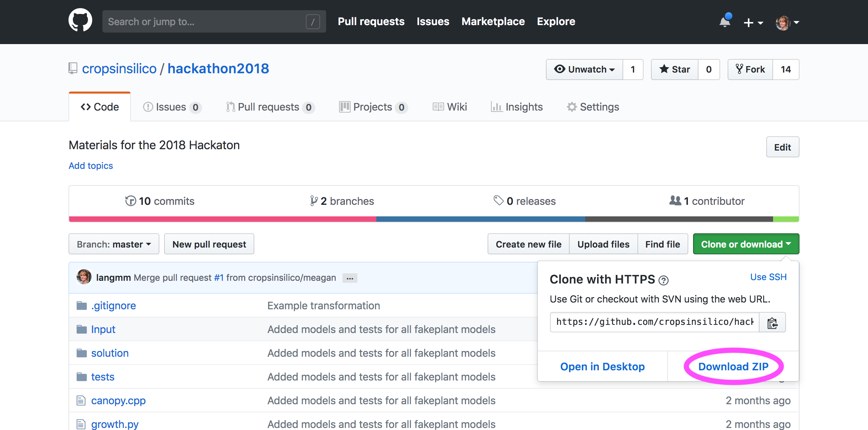View the watchers count 1
868x430 pixels.
pyautogui.click(x=633, y=70)
